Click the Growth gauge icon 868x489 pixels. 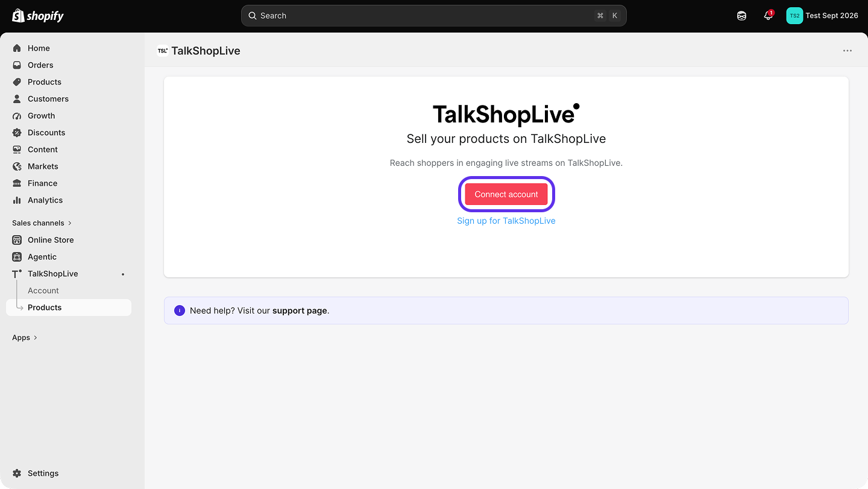coord(17,116)
